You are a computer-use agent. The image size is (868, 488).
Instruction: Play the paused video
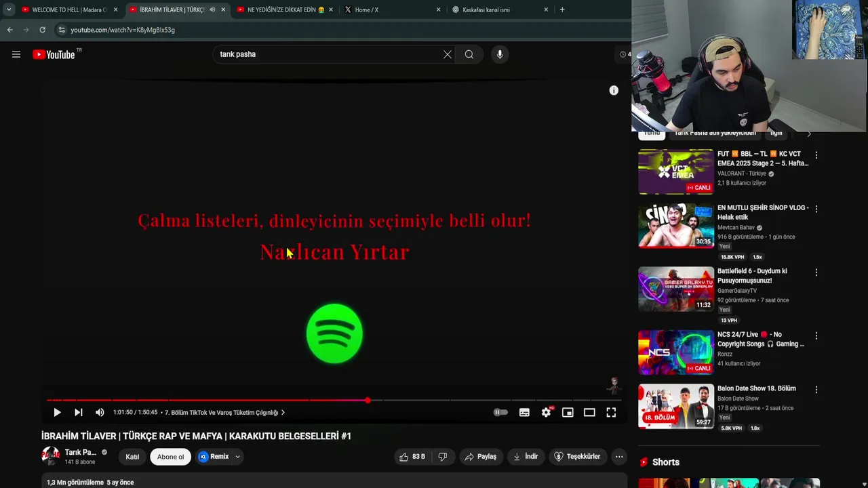[x=57, y=412]
